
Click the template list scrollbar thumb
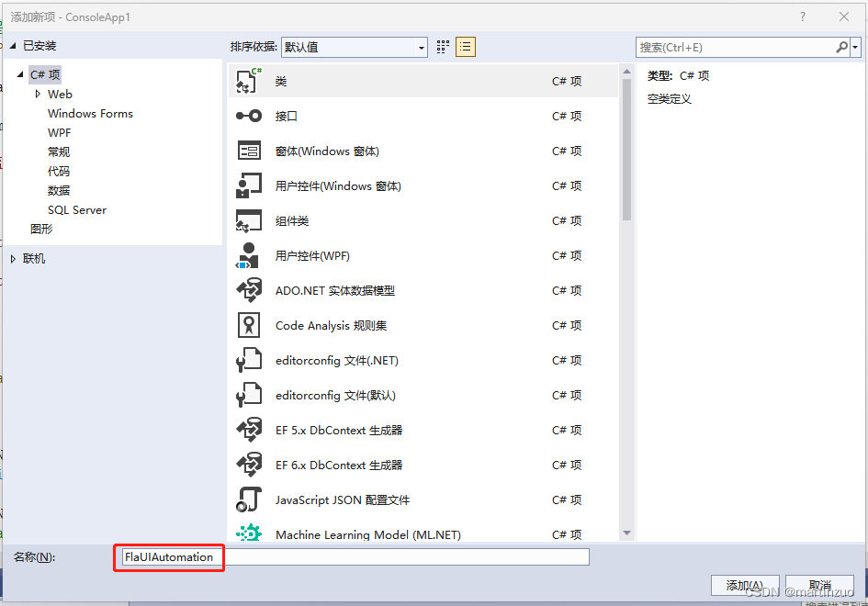click(626, 150)
